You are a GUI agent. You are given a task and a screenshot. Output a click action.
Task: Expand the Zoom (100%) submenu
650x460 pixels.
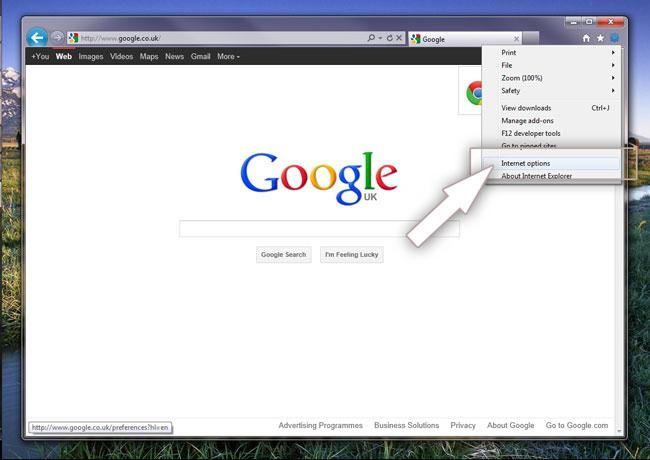(552, 78)
